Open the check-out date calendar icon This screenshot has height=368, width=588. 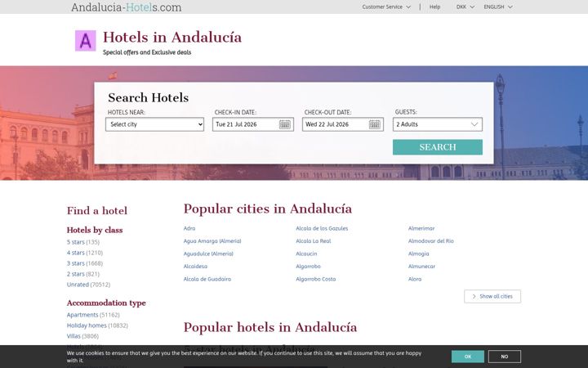click(375, 124)
